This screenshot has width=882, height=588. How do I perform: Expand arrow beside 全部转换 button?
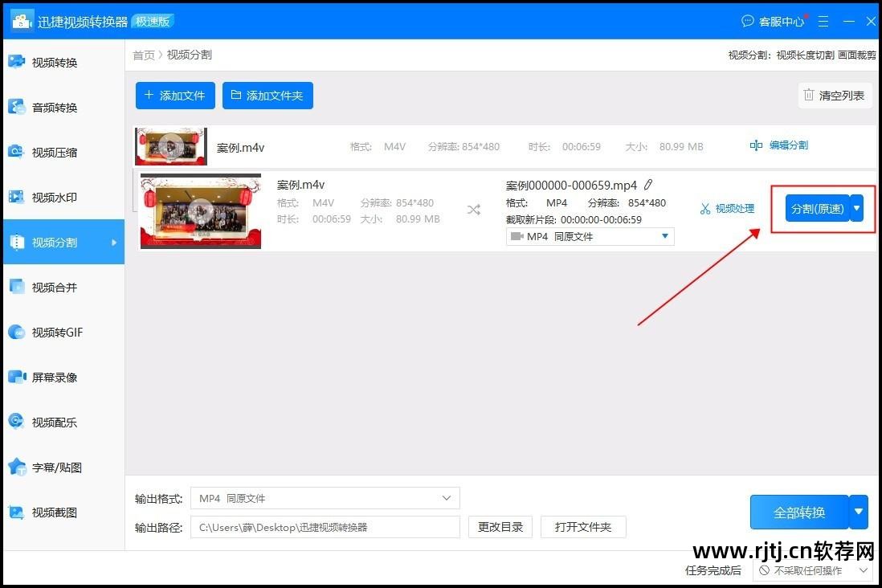click(x=859, y=512)
